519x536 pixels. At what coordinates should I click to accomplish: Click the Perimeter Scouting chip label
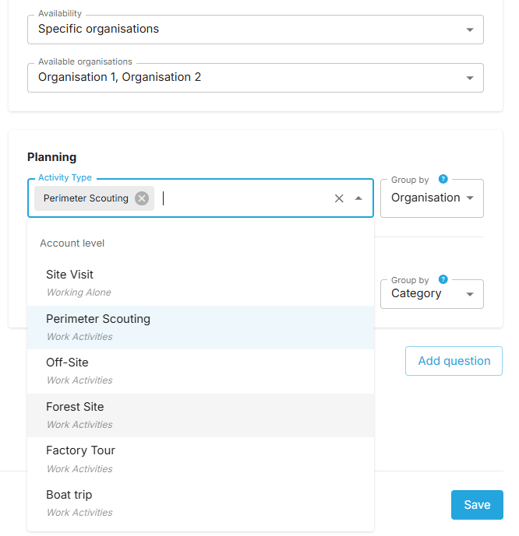point(86,198)
